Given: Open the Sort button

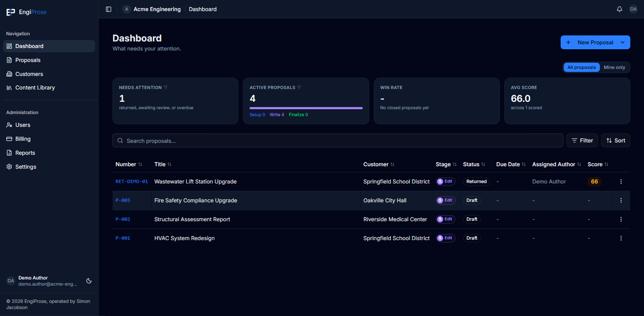Looking at the screenshot, I should [x=615, y=140].
